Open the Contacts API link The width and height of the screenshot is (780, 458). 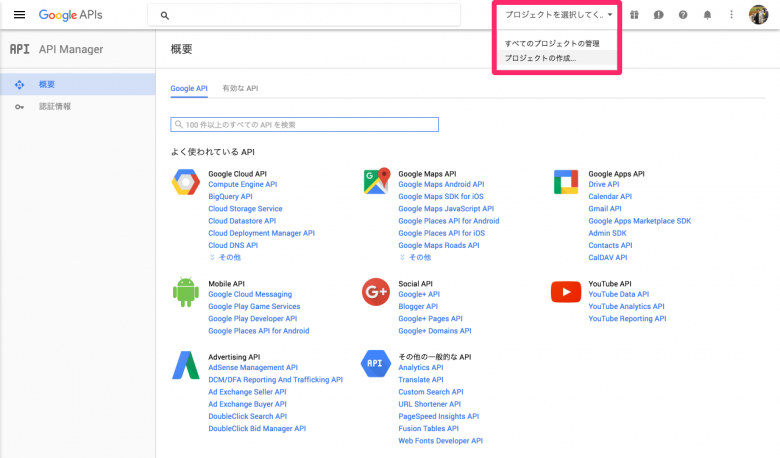[610, 245]
